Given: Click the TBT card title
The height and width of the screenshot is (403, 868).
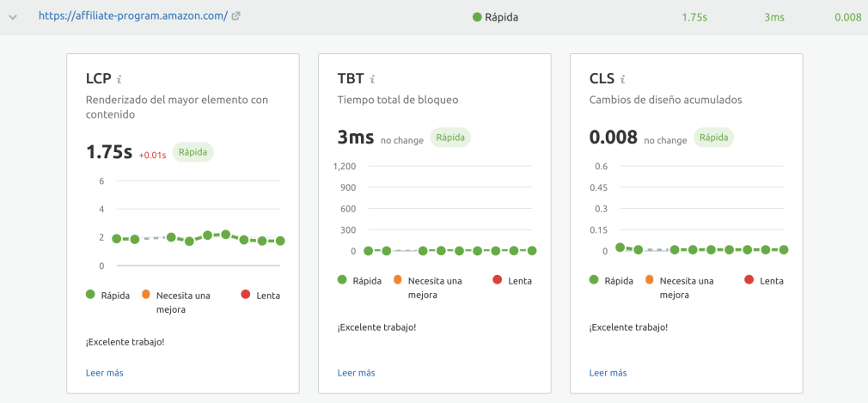Looking at the screenshot, I should click(351, 78).
